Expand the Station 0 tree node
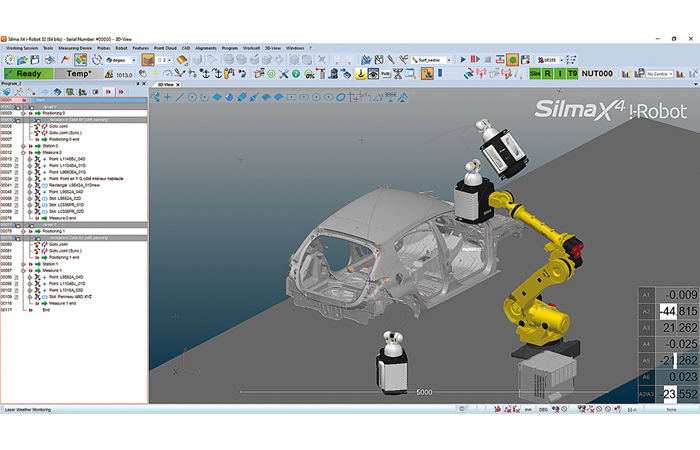 [x=24, y=146]
